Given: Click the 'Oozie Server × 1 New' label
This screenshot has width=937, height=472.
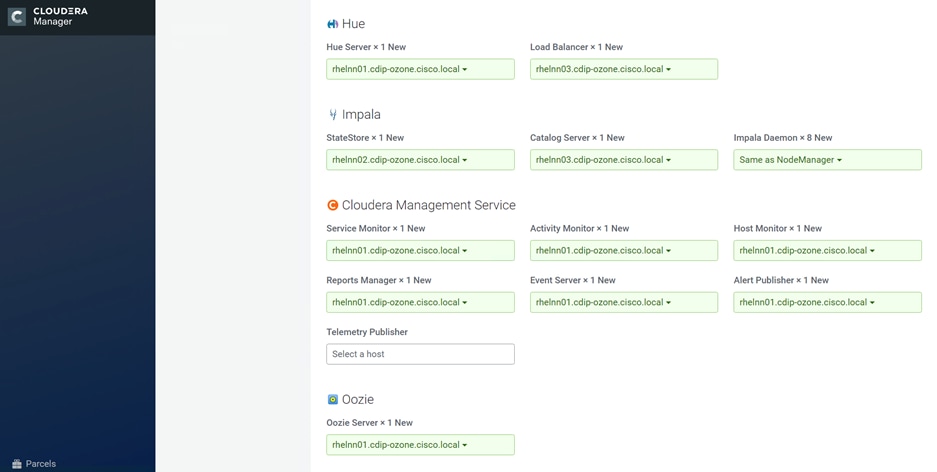Looking at the screenshot, I should point(369,422).
